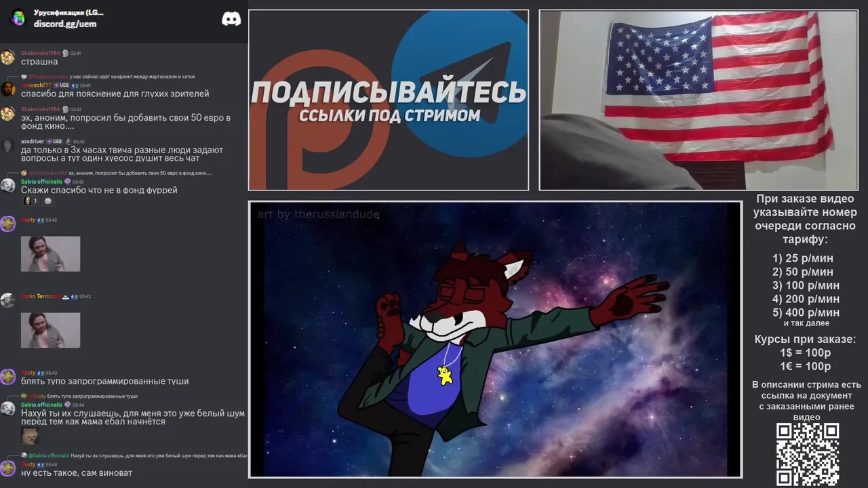
Task: Click the add reaction smiley under Salvia's message
Action: pyautogui.click(x=48, y=201)
